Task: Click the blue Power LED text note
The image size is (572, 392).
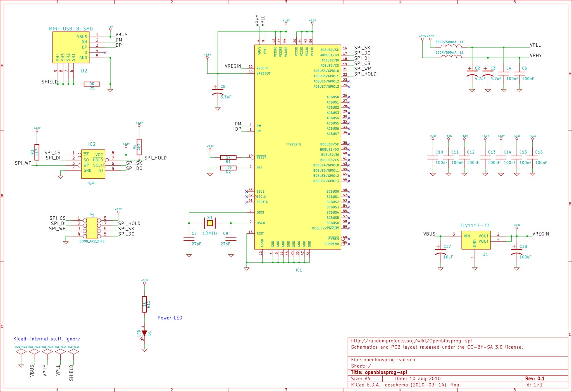Action: click(x=170, y=318)
